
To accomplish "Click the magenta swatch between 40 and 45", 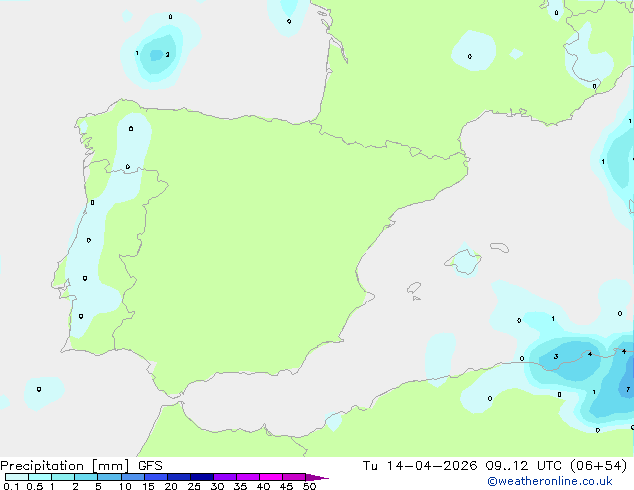I will (x=271, y=477).
